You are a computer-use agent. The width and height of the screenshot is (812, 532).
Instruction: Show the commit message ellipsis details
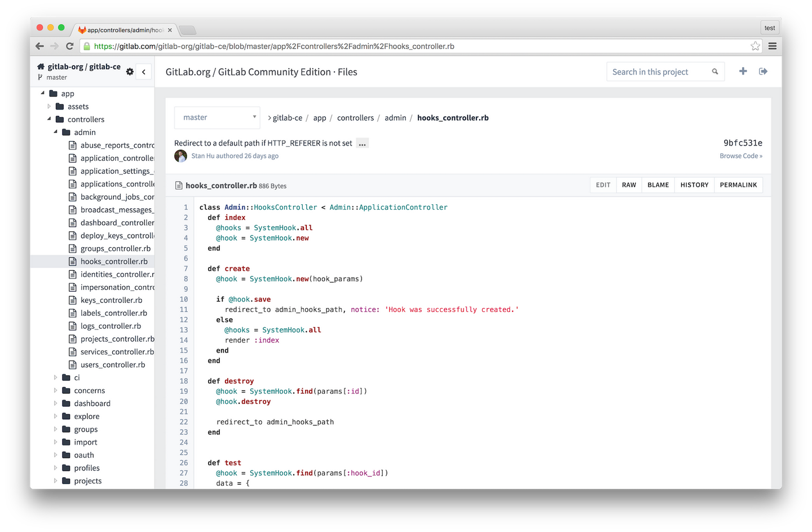tap(362, 143)
